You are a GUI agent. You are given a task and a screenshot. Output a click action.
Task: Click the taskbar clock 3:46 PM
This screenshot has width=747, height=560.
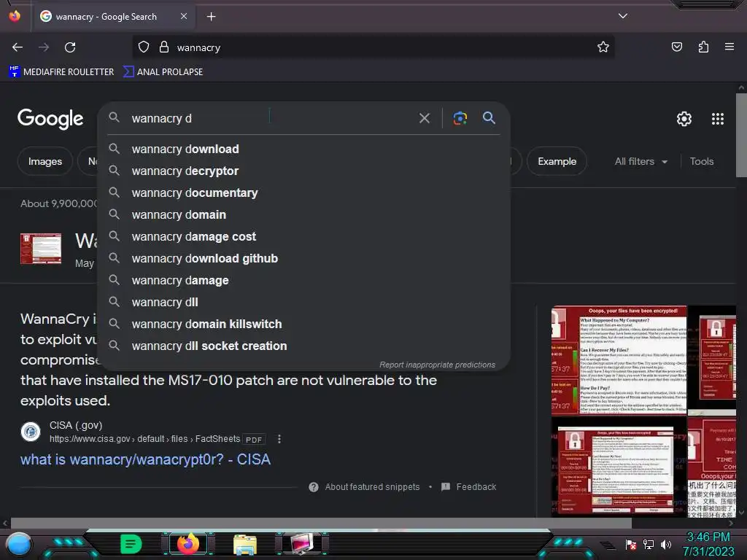coord(708,537)
